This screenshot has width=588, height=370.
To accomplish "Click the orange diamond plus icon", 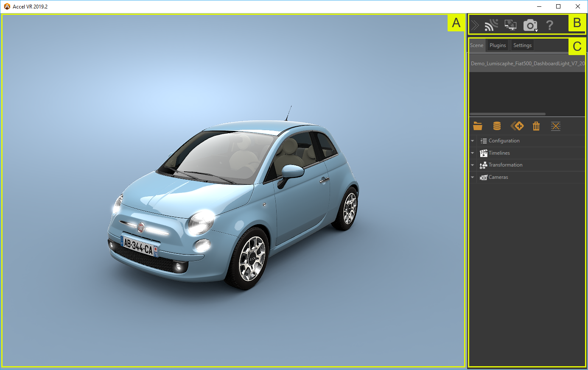I will pos(517,126).
